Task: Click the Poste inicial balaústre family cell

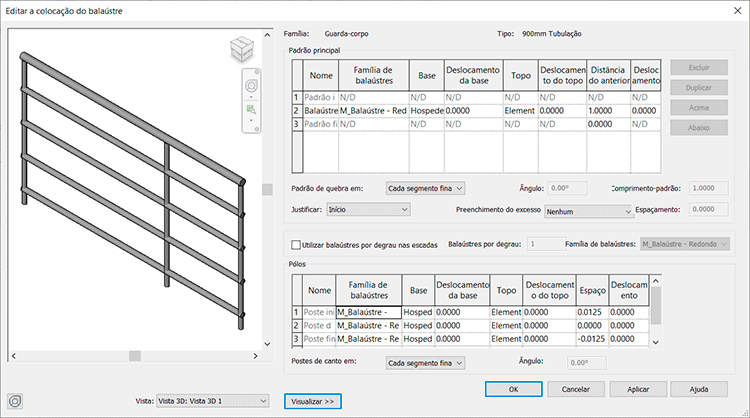Action: 368,312
